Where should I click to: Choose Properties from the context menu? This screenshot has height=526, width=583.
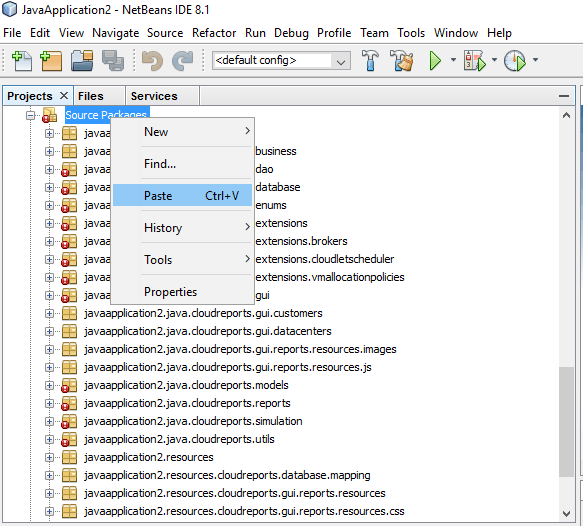coord(182,291)
